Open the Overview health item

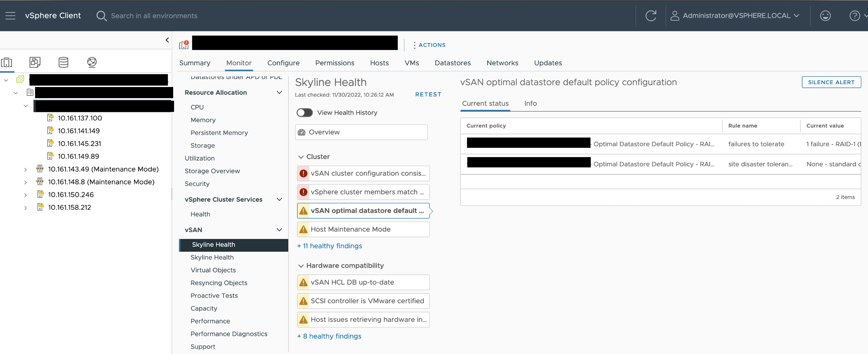(x=361, y=132)
